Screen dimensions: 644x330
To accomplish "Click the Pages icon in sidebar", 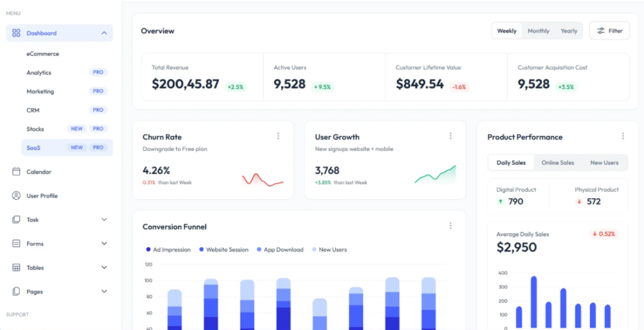I will [16, 291].
